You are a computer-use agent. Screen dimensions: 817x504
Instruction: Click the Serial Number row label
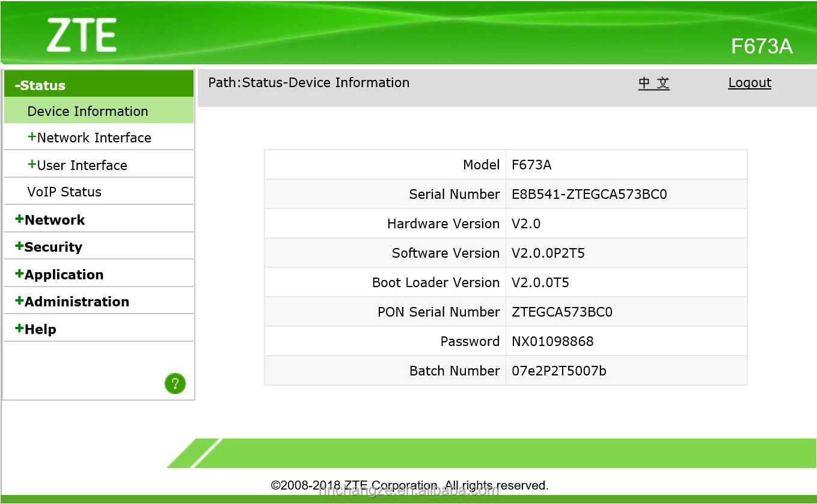pos(454,194)
